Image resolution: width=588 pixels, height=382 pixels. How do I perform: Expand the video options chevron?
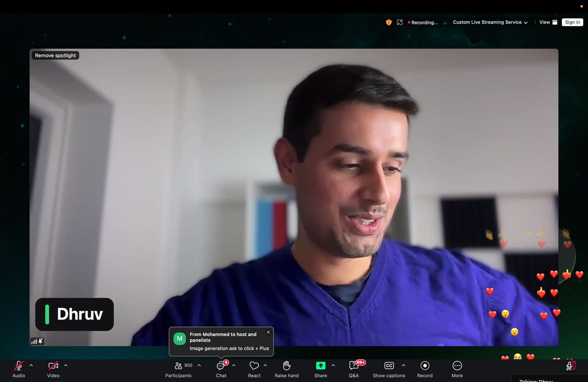tap(66, 365)
